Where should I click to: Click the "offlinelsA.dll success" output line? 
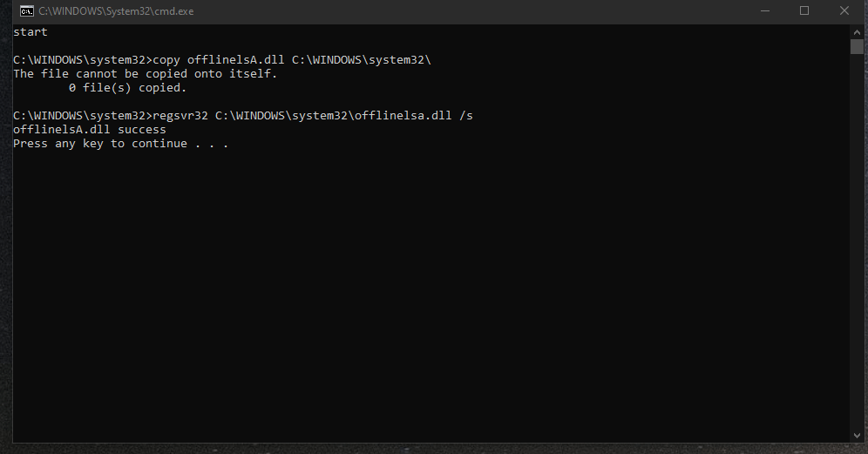coord(90,130)
